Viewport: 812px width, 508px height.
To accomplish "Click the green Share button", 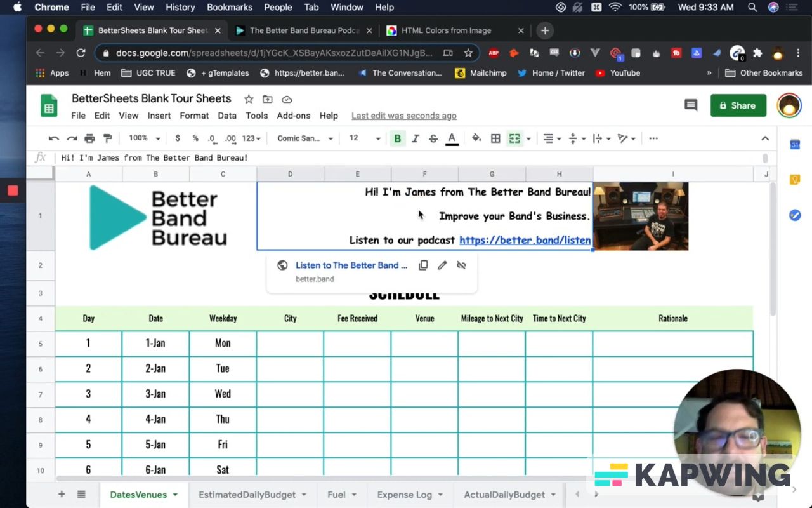I will click(x=738, y=105).
